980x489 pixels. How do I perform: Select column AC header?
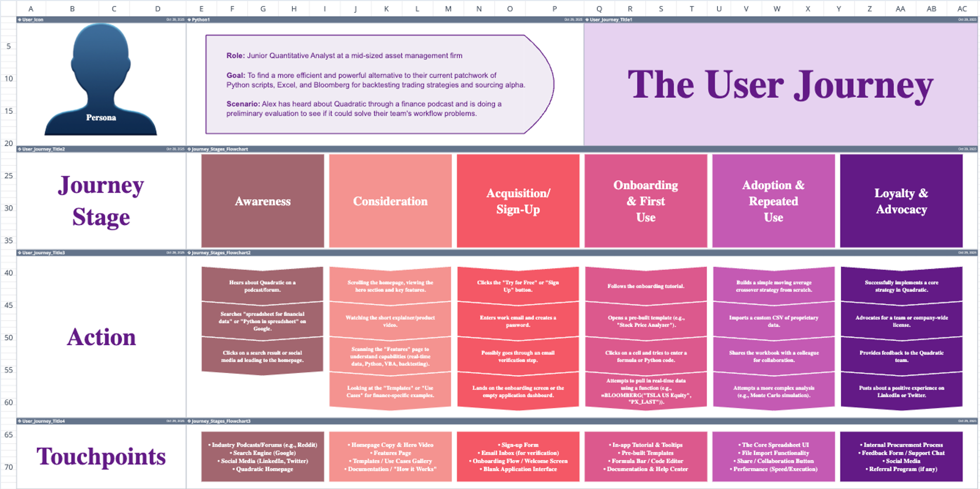(962, 8)
